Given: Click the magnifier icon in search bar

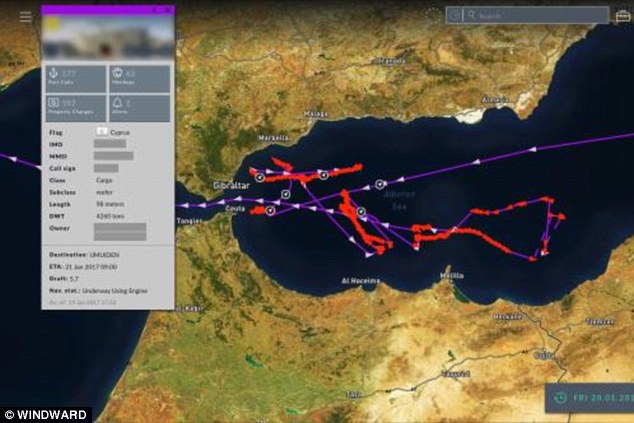Looking at the screenshot, I should (x=473, y=16).
